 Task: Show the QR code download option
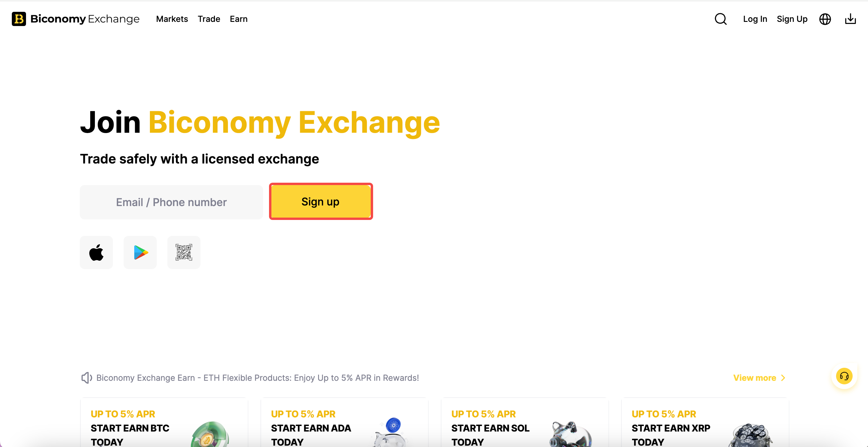pos(184,252)
